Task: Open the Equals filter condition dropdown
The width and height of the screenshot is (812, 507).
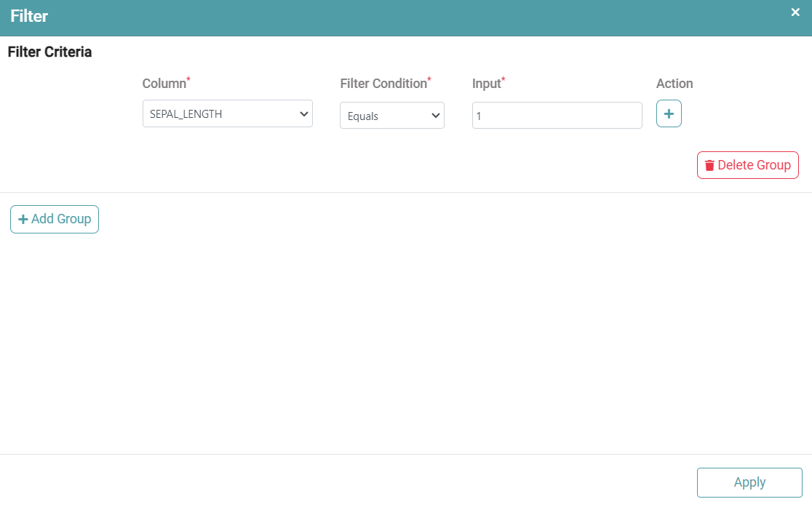Action: (391, 116)
